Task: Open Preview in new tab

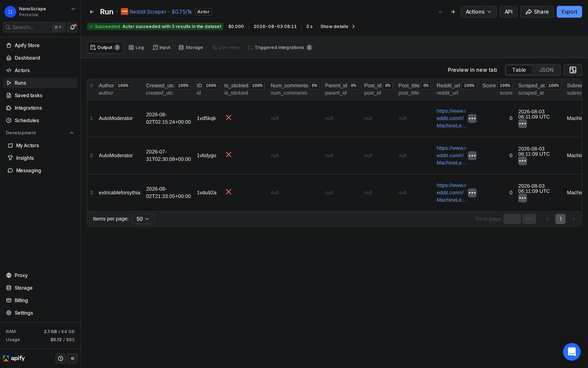Action: tap(472, 70)
